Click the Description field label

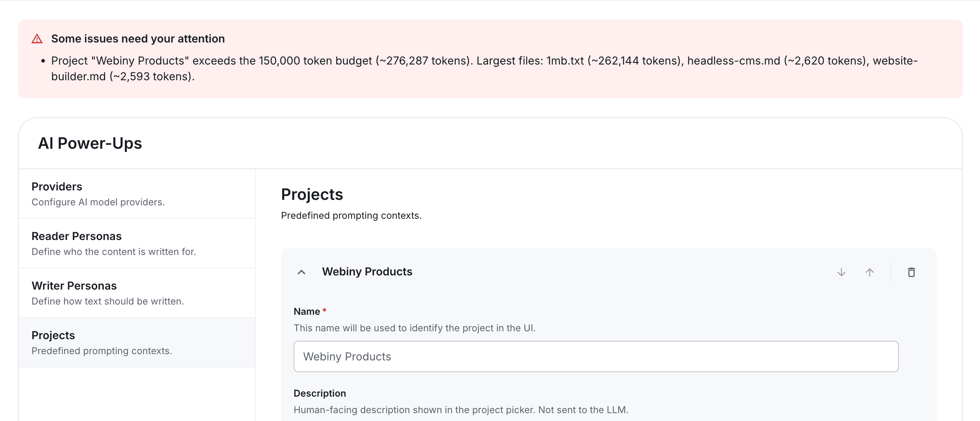320,393
